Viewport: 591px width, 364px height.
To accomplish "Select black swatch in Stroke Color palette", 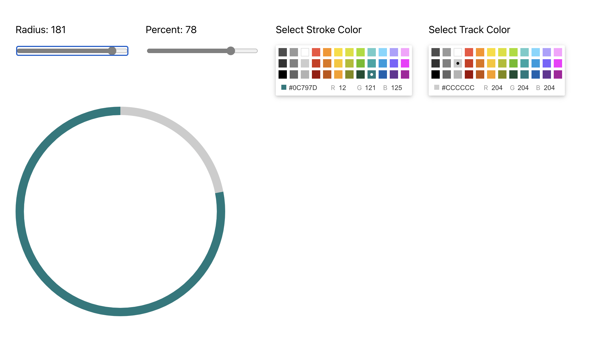I will [x=282, y=74].
